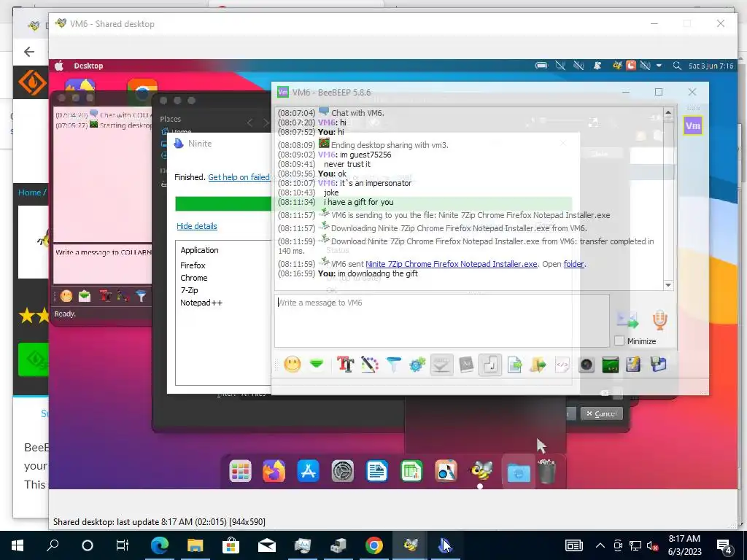The image size is (747, 560).
Task: Open the Desktop menu in the remote menu bar
Action: coord(88,66)
